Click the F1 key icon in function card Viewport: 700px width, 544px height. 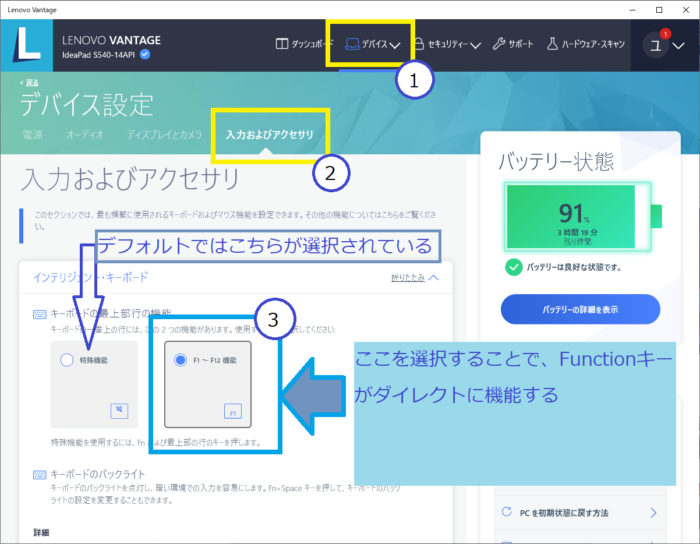[x=233, y=411]
